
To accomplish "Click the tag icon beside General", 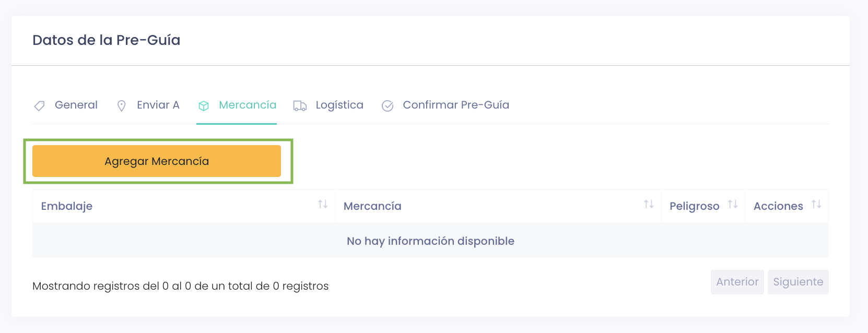I will pyautogui.click(x=39, y=106).
